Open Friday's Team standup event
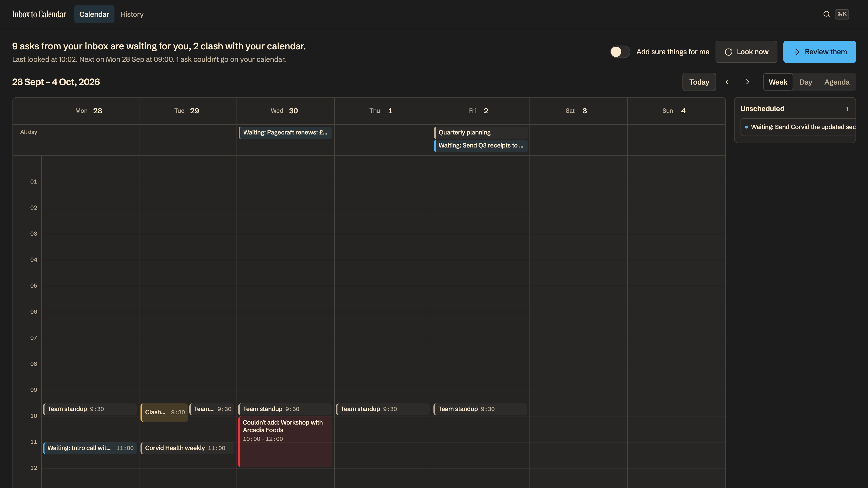This screenshot has width=868, height=488. click(x=480, y=409)
